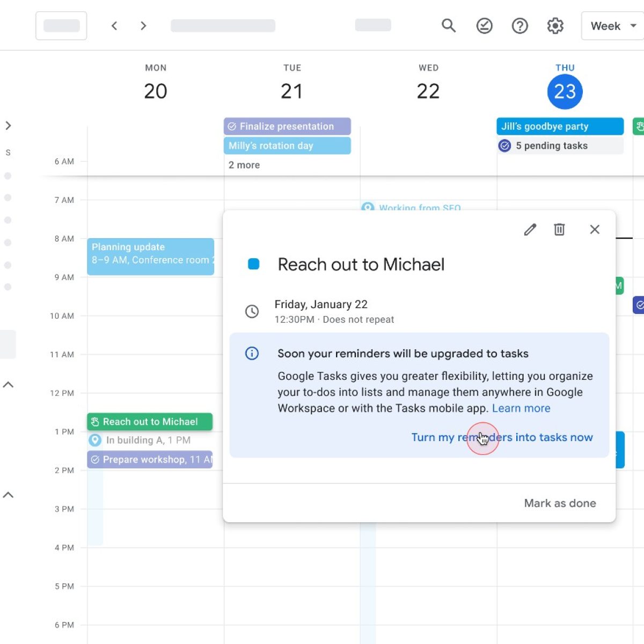
Task: Open the settings gear menu
Action: tap(555, 26)
